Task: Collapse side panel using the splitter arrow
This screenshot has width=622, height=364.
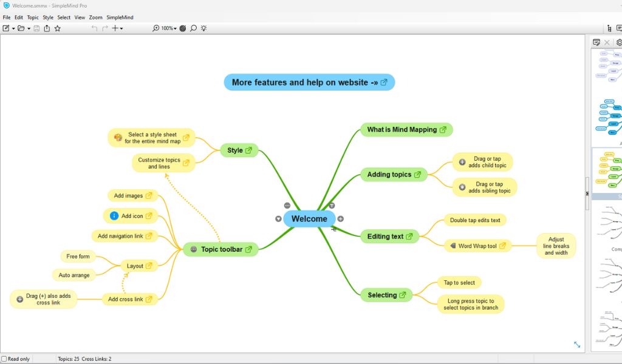Action: tap(587, 194)
